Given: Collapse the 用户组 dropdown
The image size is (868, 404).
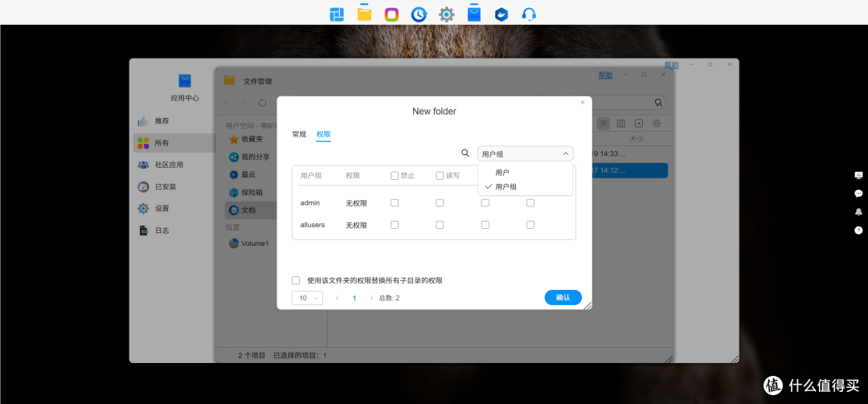Looking at the screenshot, I should [526, 154].
